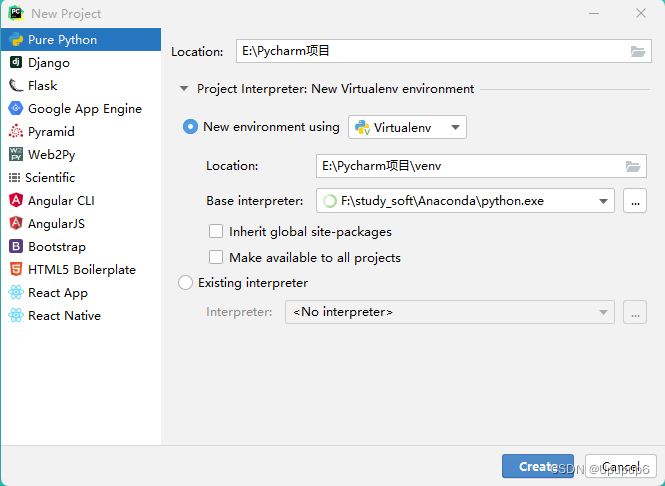Choose Django project type

pos(81,62)
